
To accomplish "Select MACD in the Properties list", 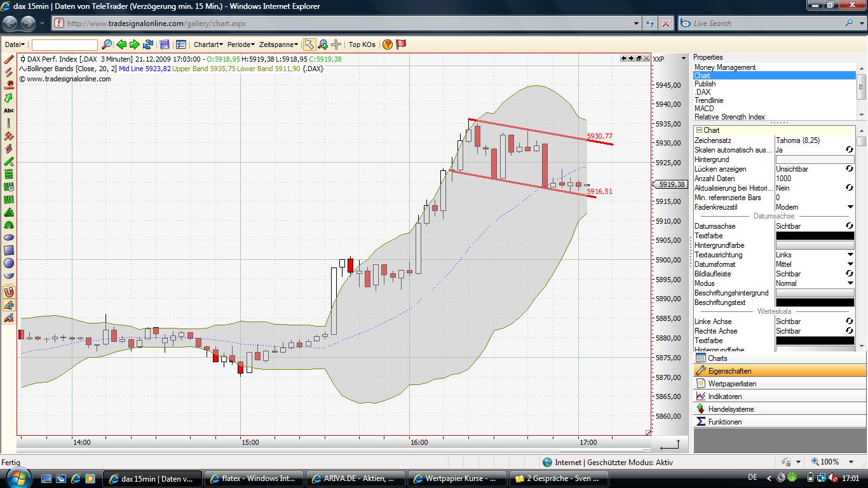I will [705, 108].
